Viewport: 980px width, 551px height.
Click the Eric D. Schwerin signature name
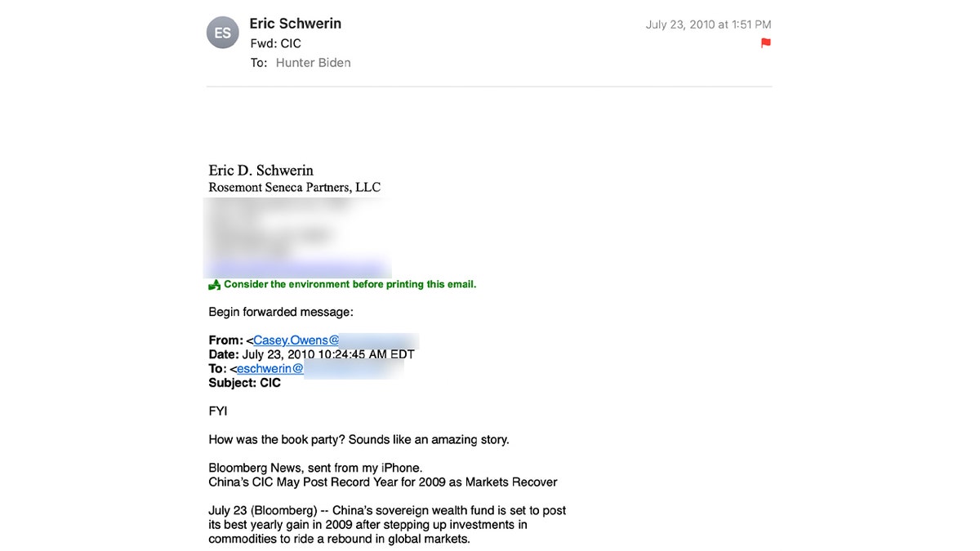261,171
